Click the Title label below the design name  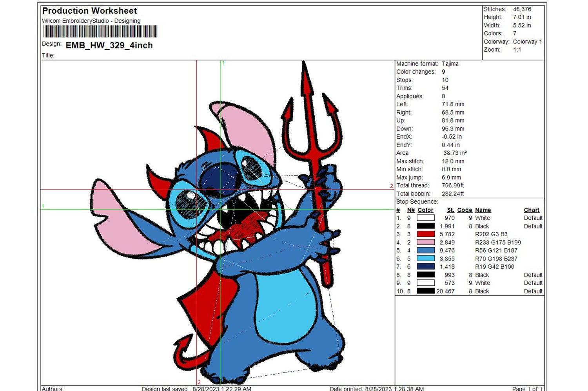(x=48, y=56)
